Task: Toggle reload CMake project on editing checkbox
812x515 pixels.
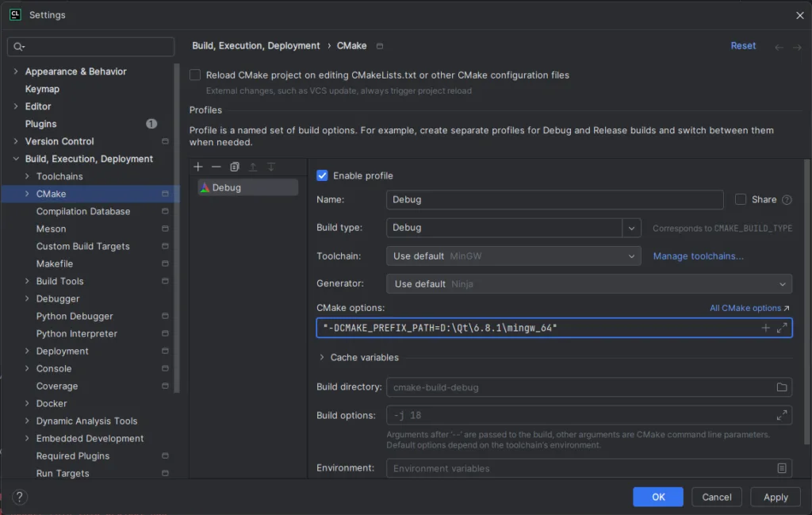Action: pyautogui.click(x=195, y=75)
